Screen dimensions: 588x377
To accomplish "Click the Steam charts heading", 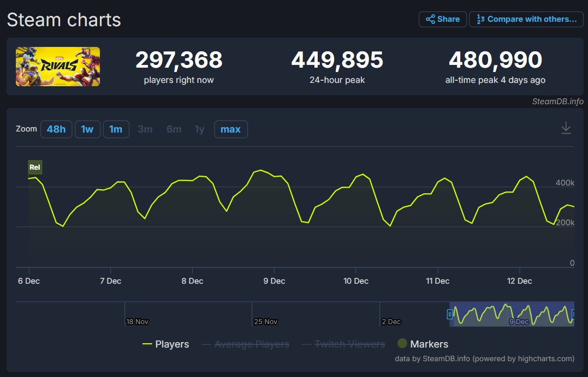I will (x=64, y=20).
